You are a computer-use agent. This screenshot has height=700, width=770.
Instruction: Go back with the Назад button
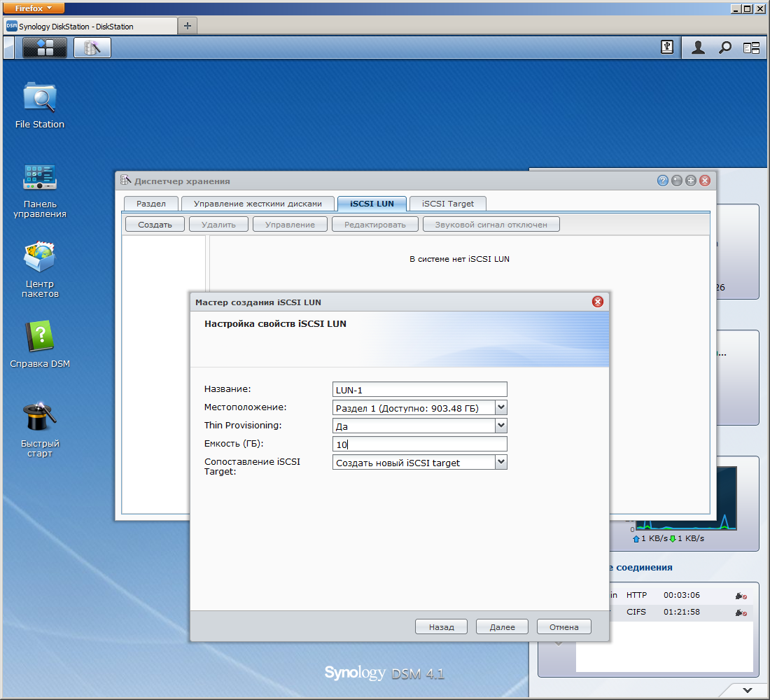click(x=442, y=626)
